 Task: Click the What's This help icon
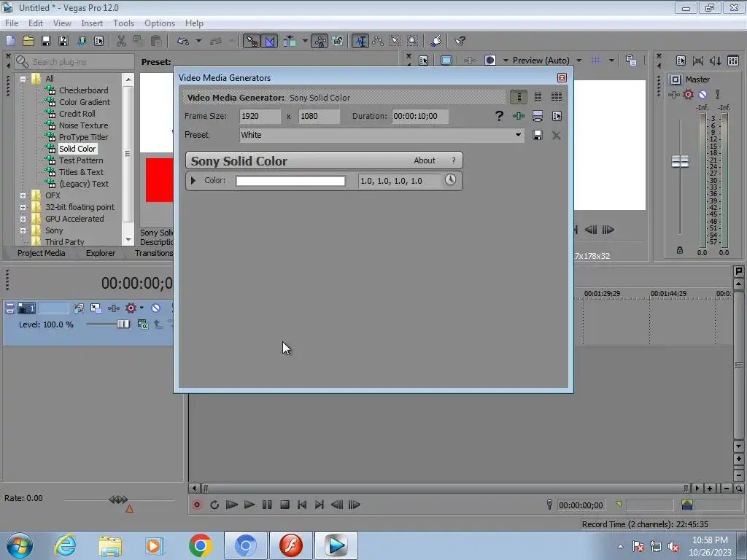[x=460, y=41]
